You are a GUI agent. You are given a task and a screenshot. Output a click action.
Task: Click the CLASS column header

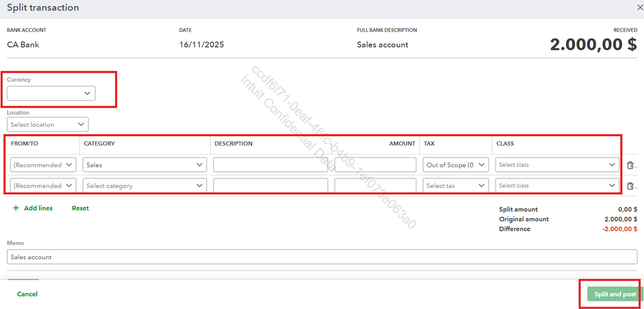tap(505, 144)
